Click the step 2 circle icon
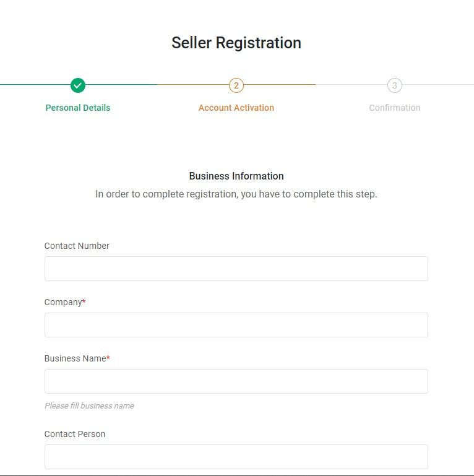The height and width of the screenshot is (476, 474). click(x=236, y=85)
